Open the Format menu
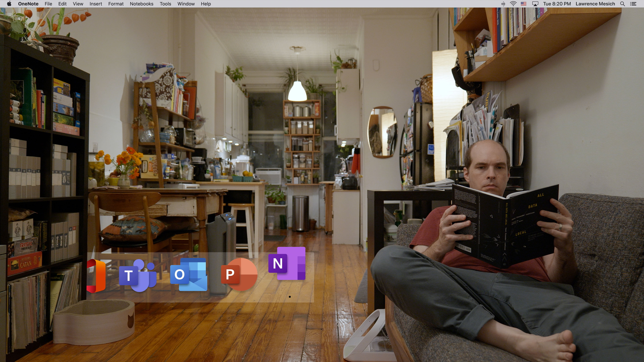 click(x=116, y=4)
